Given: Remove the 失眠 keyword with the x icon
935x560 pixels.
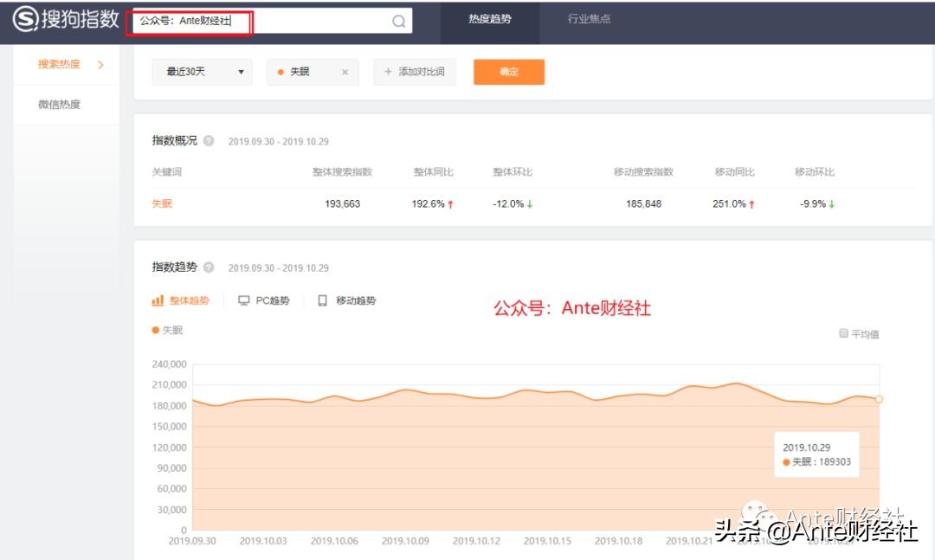Looking at the screenshot, I should [345, 72].
